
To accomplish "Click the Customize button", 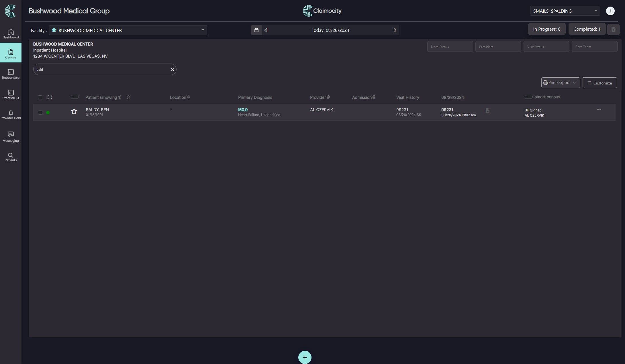I will (599, 83).
